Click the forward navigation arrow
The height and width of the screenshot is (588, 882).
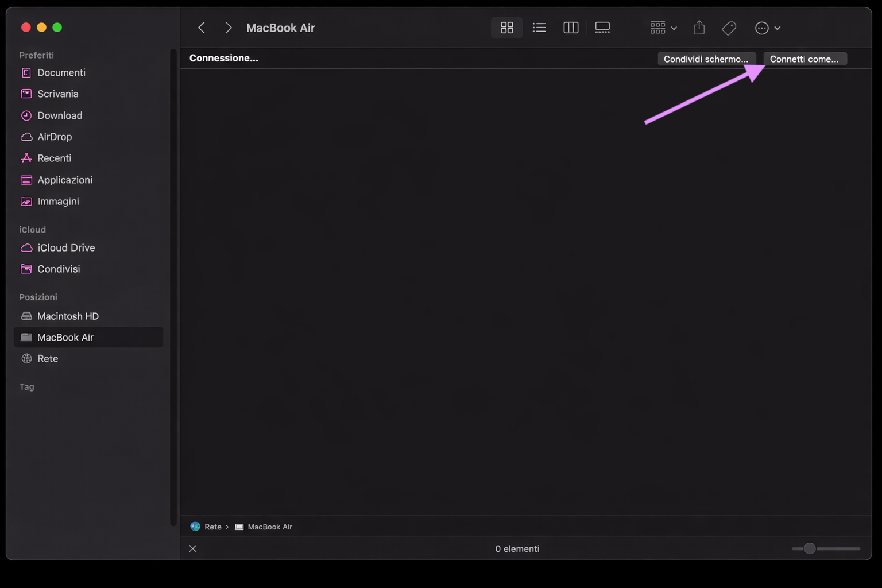(x=228, y=27)
